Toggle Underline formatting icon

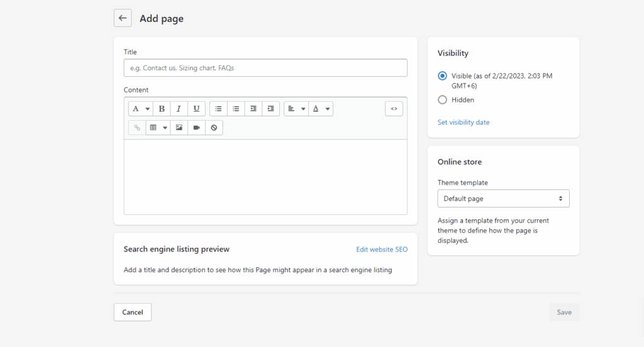tap(196, 109)
